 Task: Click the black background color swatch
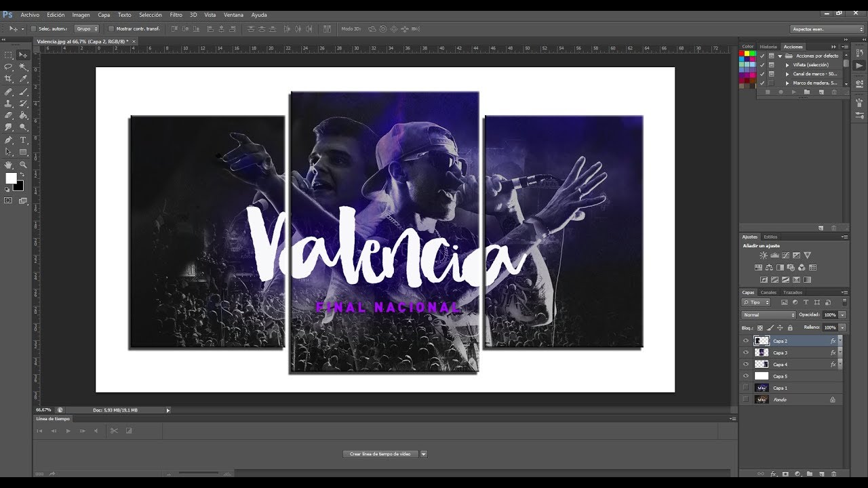(18, 185)
